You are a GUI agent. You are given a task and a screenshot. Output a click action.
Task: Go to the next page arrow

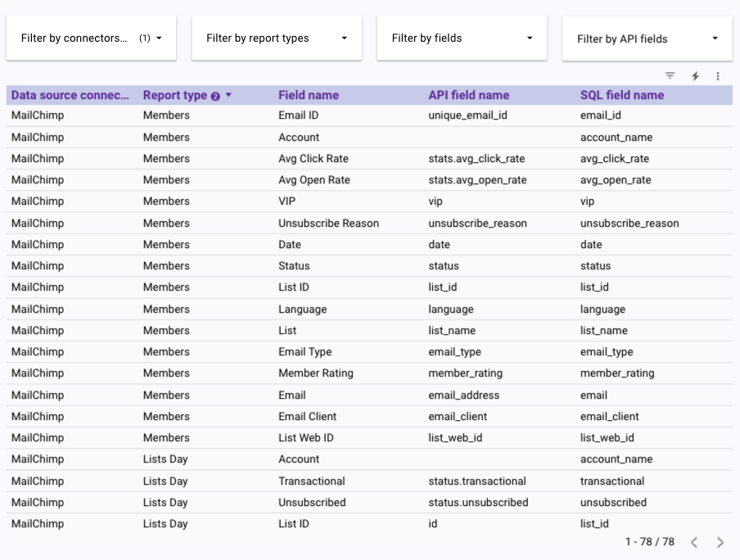(x=720, y=542)
